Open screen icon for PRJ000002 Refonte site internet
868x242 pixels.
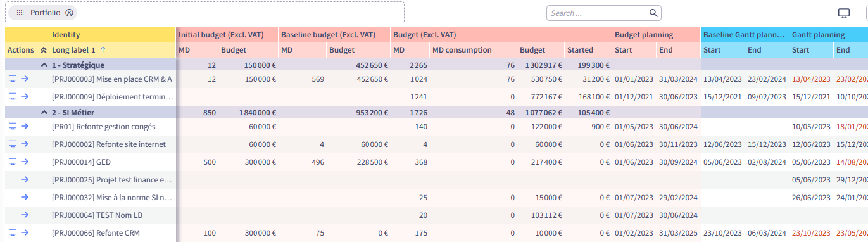pos(12,144)
